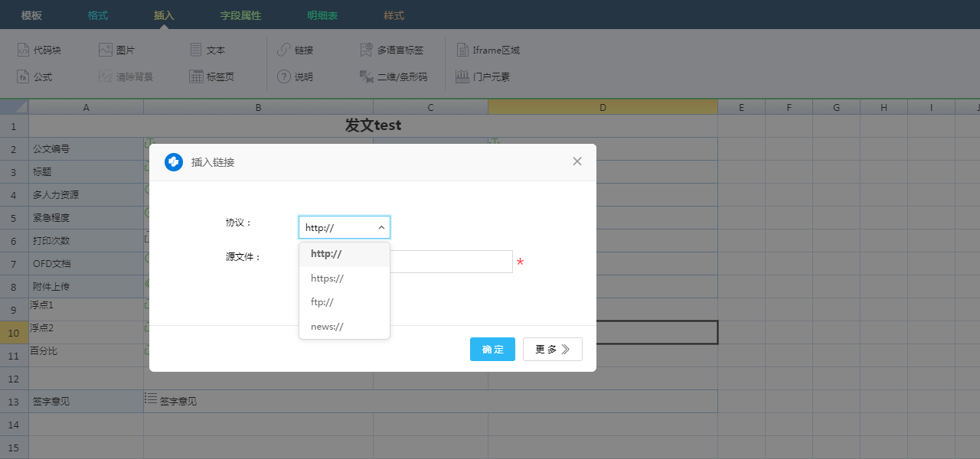Image resolution: width=980 pixels, height=459 pixels.
Task: Click the 源文件 source file input field
Action: 451,262
